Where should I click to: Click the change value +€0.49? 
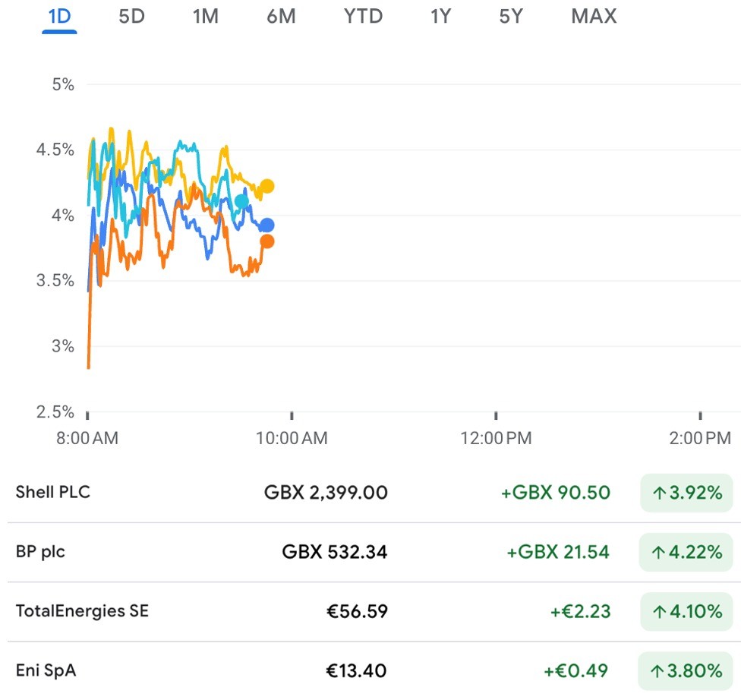(x=576, y=670)
